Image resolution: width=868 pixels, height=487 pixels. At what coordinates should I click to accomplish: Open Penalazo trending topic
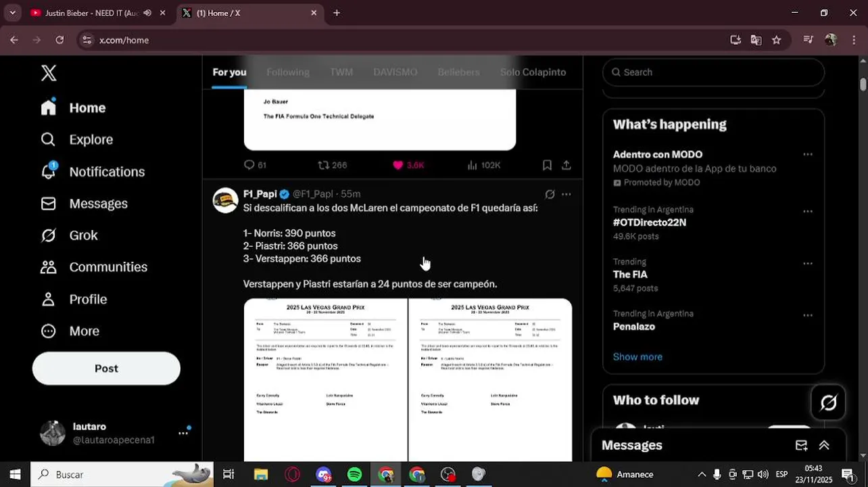pos(634,327)
